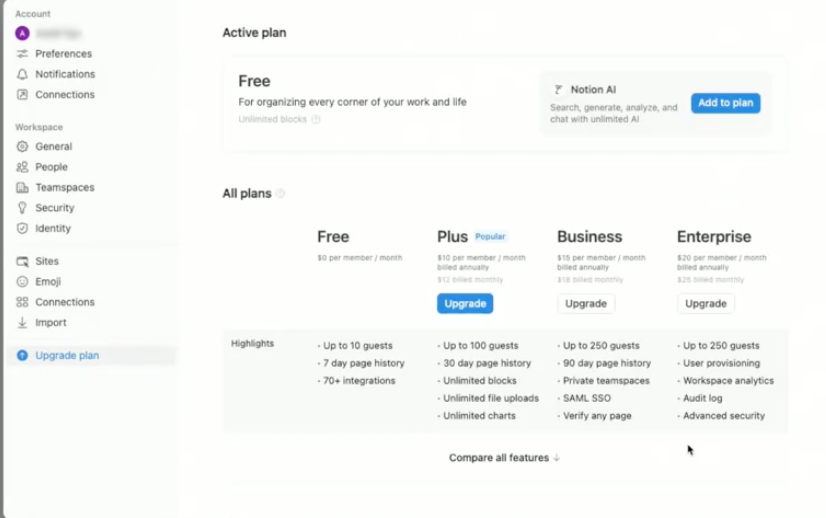The height and width of the screenshot is (518, 826).
Task: Select the Upgrade plan sidebar item
Action: [93, 355]
